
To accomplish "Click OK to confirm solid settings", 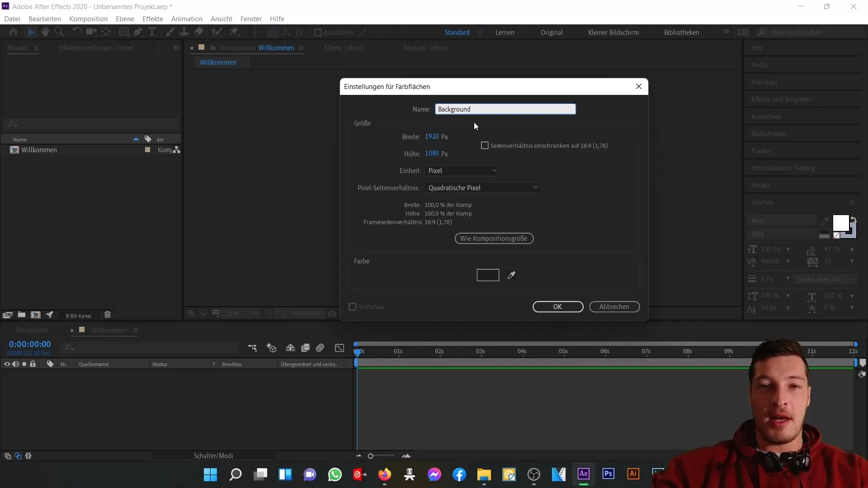I will [x=557, y=306].
